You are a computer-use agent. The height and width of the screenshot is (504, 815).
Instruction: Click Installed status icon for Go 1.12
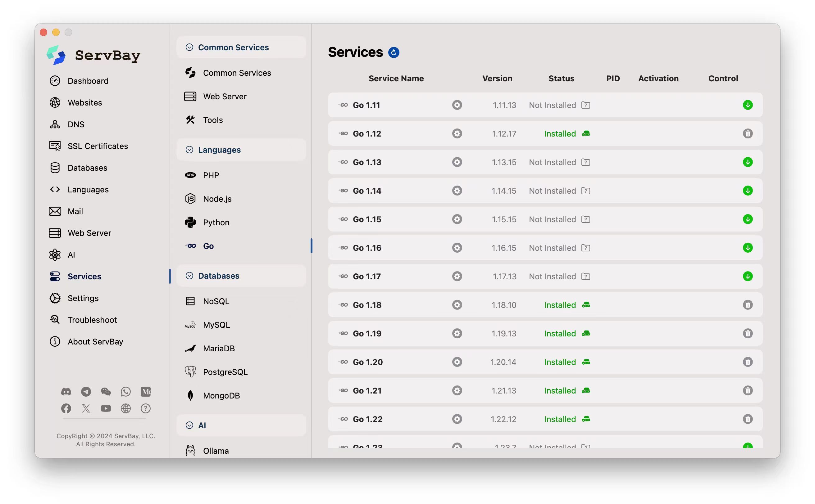coord(586,134)
